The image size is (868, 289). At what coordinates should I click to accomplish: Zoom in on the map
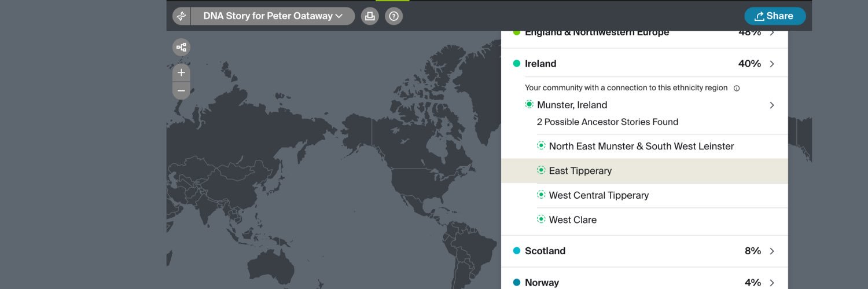pos(181,73)
